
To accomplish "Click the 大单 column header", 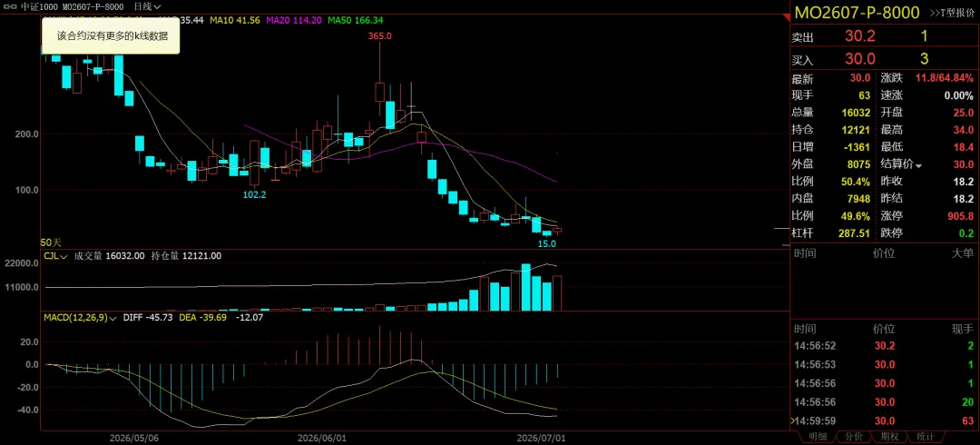I will pyautogui.click(x=963, y=254).
